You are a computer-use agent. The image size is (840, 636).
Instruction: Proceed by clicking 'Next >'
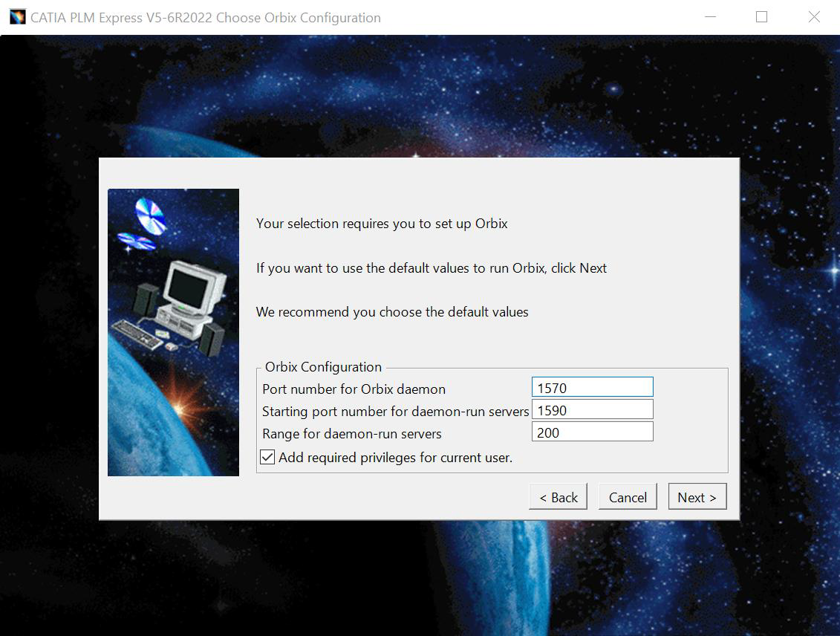click(x=697, y=498)
